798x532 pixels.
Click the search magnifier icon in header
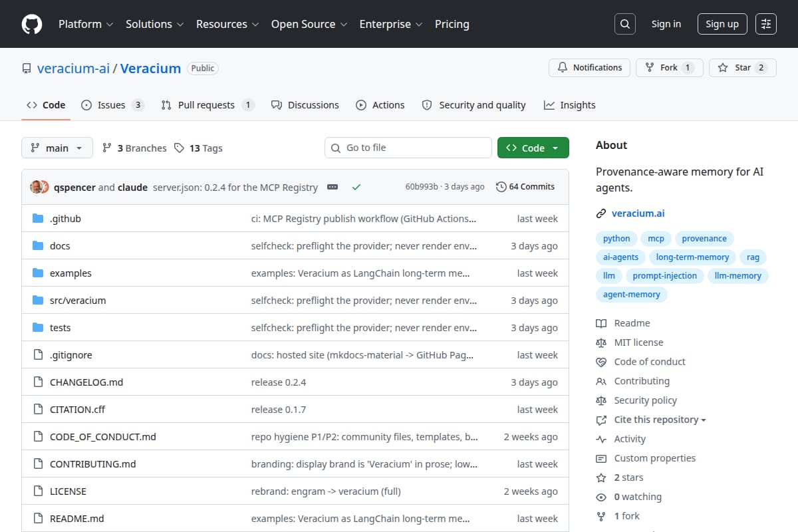pos(624,24)
